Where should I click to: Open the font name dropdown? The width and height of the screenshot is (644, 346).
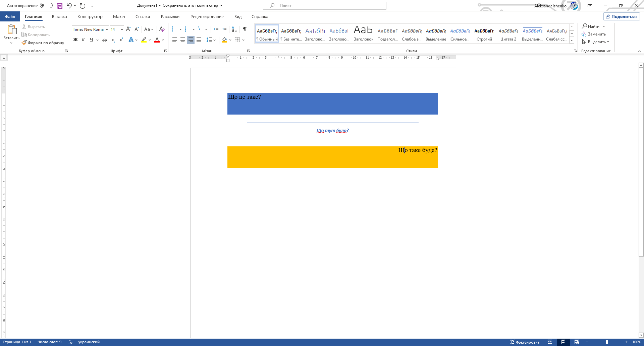[x=107, y=29]
